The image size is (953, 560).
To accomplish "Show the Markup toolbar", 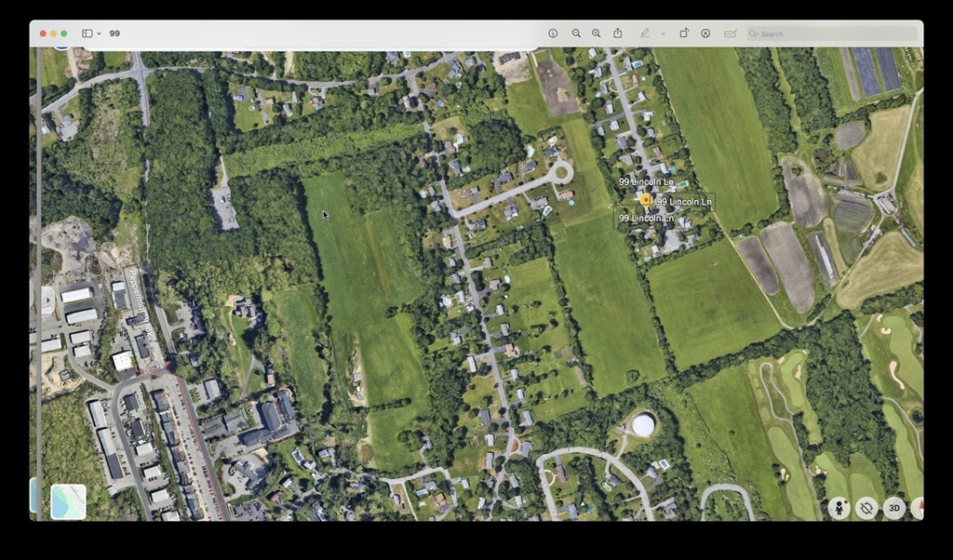I will click(705, 33).
